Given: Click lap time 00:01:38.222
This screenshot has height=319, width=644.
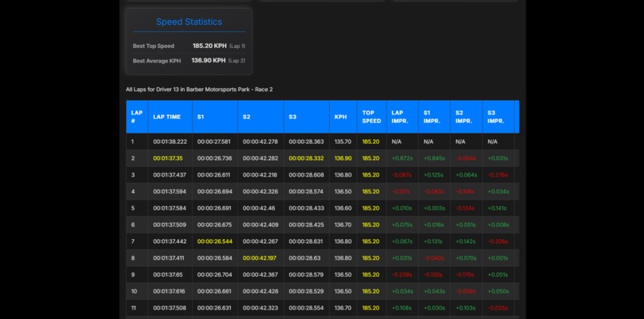Looking at the screenshot, I should (x=170, y=142).
